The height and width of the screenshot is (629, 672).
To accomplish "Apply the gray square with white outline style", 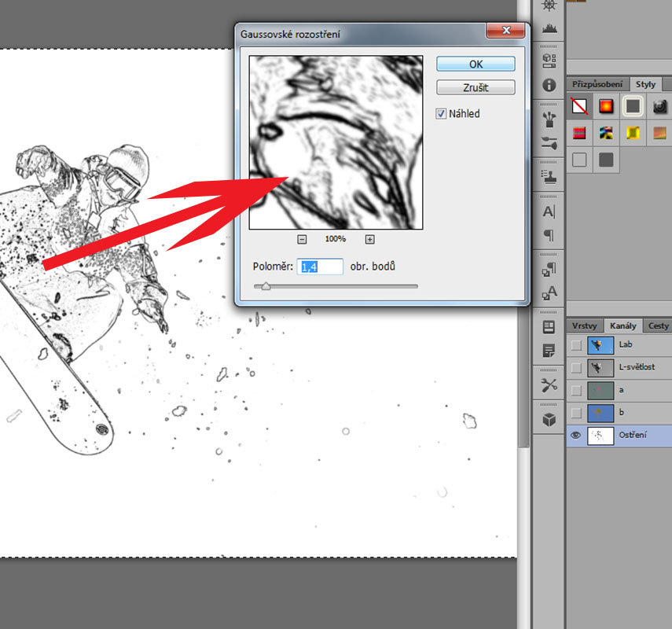I will click(633, 106).
